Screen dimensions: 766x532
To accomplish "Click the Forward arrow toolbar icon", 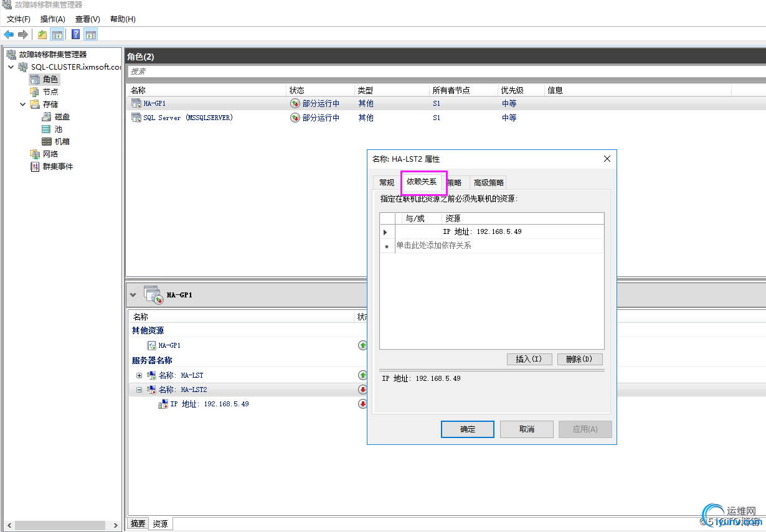I will tap(23, 34).
